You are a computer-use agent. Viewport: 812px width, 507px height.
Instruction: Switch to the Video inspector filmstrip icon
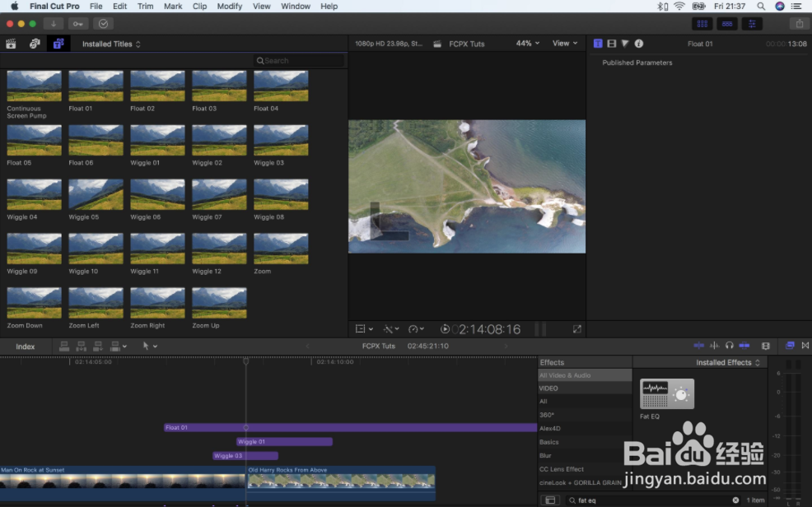tap(611, 44)
